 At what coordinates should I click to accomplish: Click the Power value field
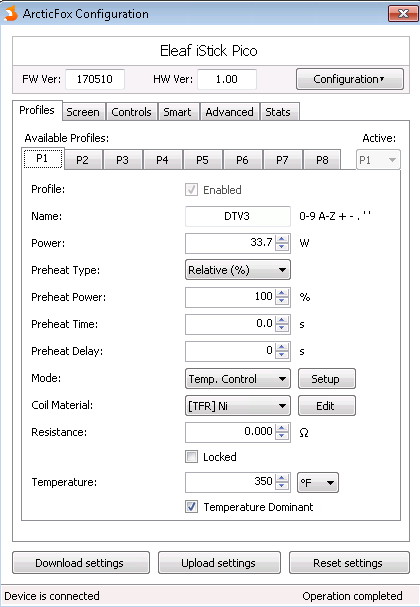pos(230,243)
